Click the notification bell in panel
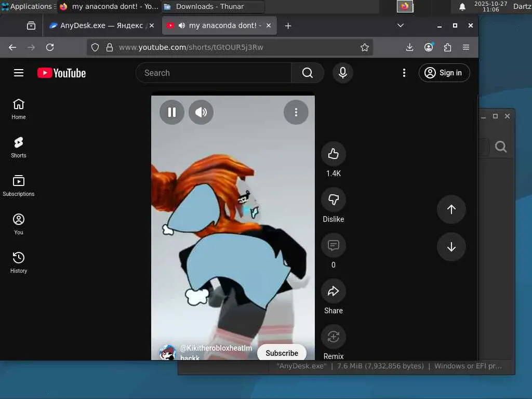Screen dimensions: 532x399 (462, 6)
